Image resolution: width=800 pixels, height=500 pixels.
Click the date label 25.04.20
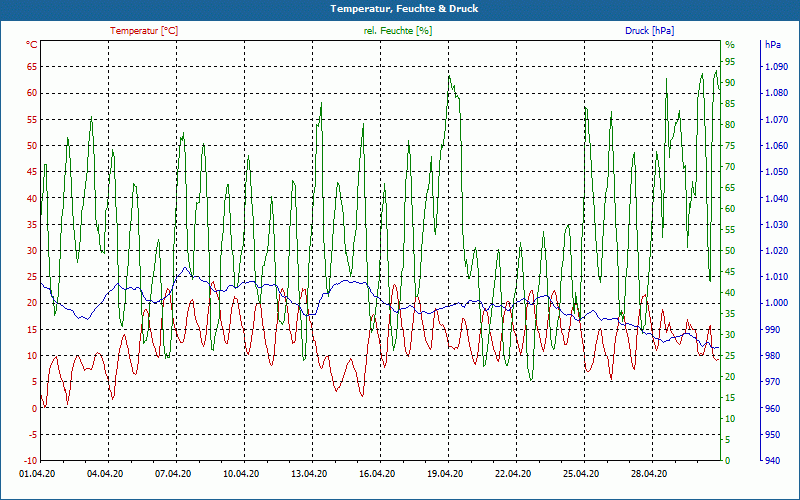tap(582, 474)
